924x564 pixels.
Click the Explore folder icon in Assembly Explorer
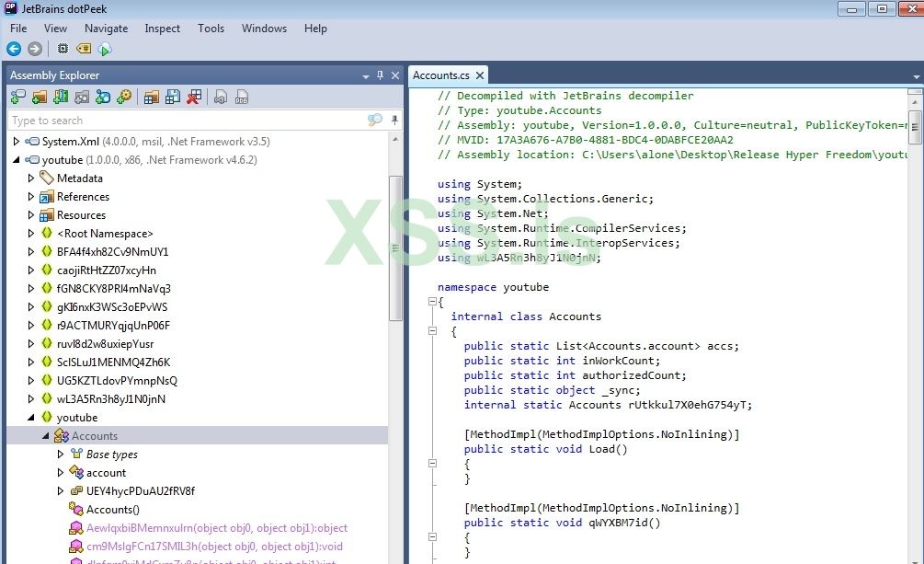tap(40, 97)
